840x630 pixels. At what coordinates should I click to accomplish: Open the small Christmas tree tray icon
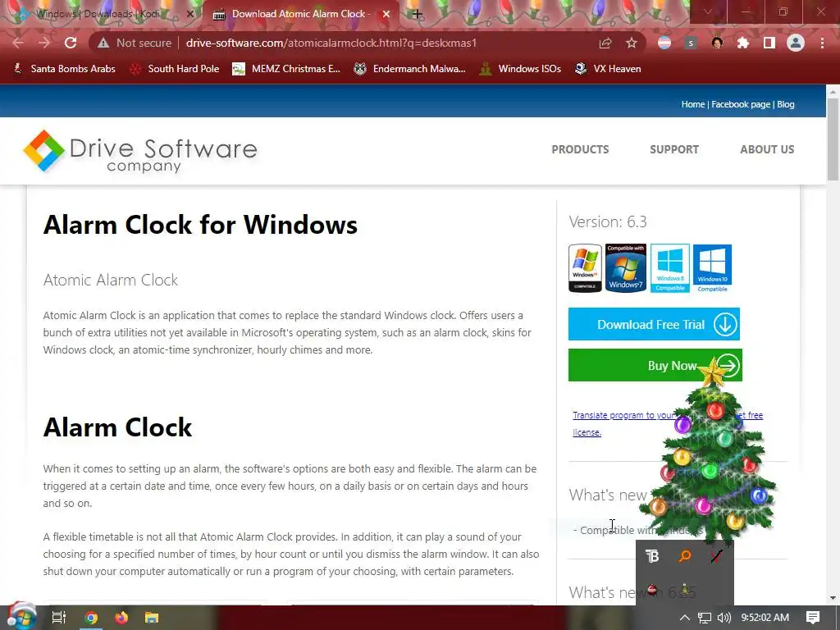tap(685, 589)
